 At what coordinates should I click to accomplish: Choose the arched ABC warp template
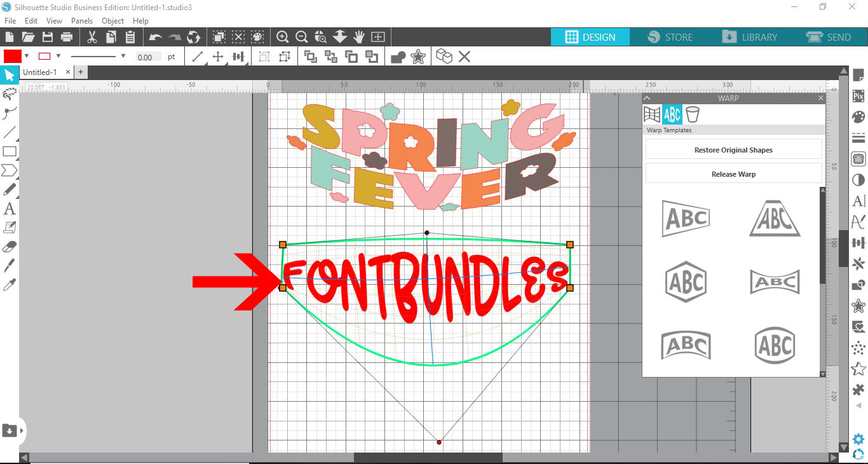[686, 346]
